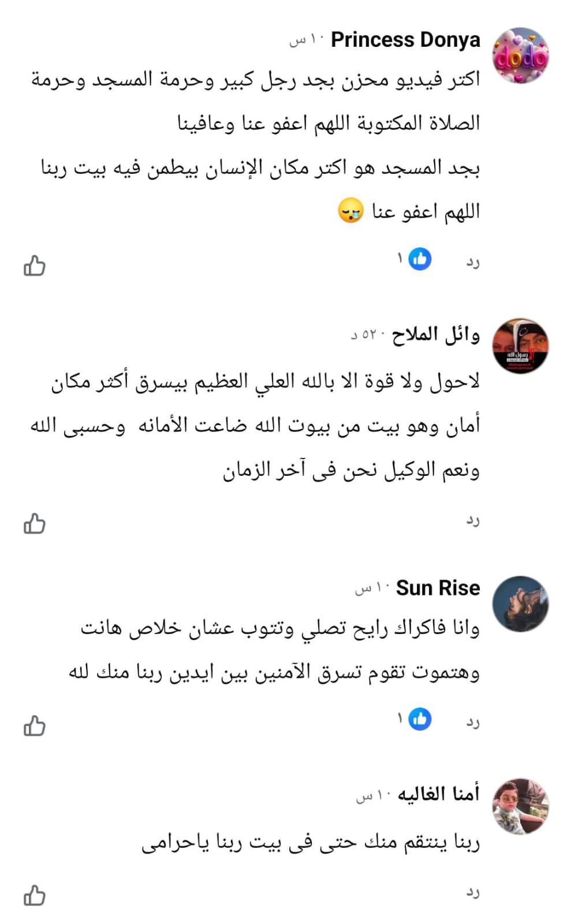Reply to Princess Donya's comment
The image size is (567, 924).
click(x=473, y=263)
